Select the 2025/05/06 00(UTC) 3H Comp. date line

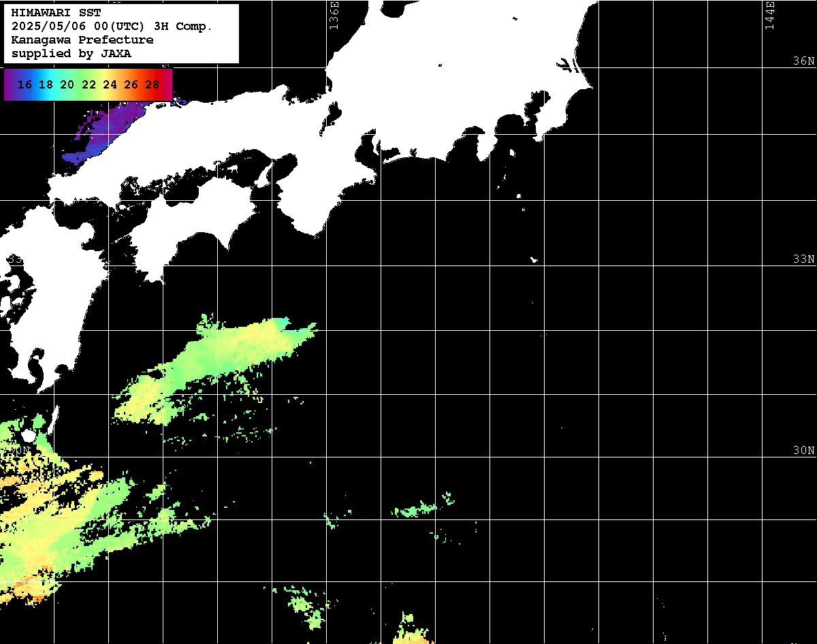click(x=112, y=27)
